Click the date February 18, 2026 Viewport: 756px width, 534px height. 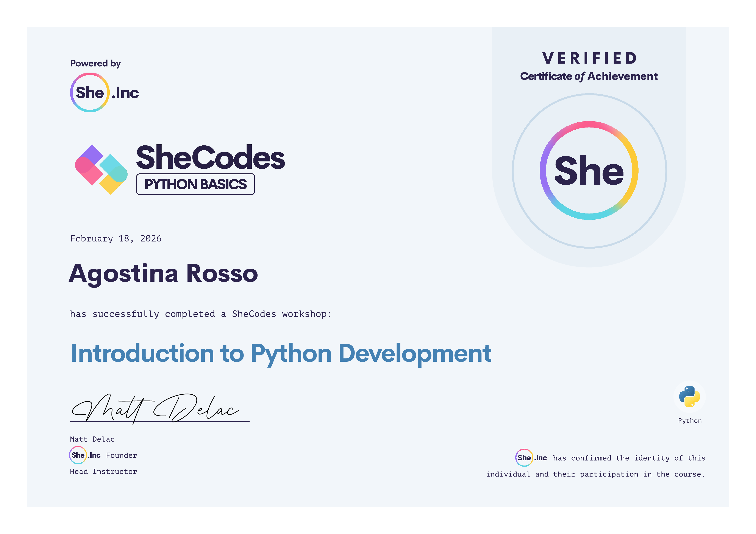tap(116, 238)
